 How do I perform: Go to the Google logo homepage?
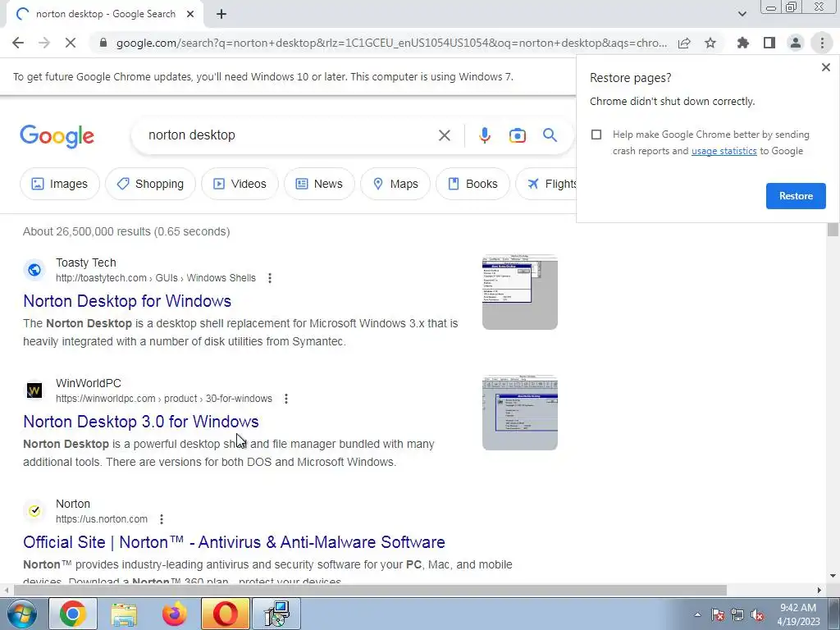(x=57, y=136)
